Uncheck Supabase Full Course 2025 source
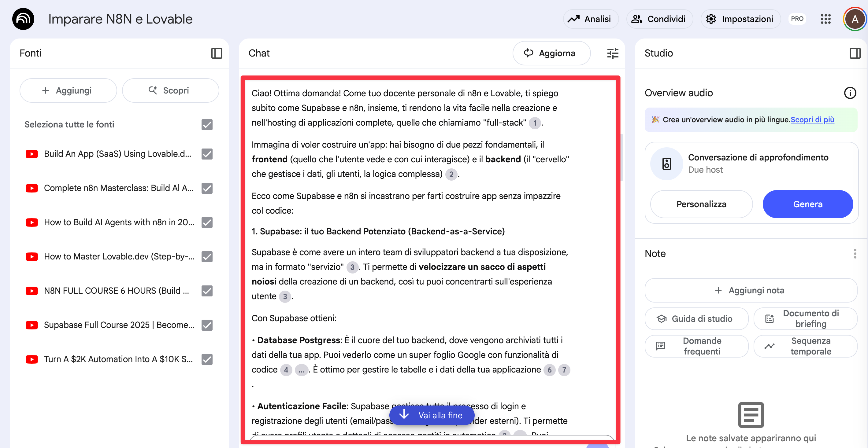Screen dimensions: 868x448 coord(207,325)
